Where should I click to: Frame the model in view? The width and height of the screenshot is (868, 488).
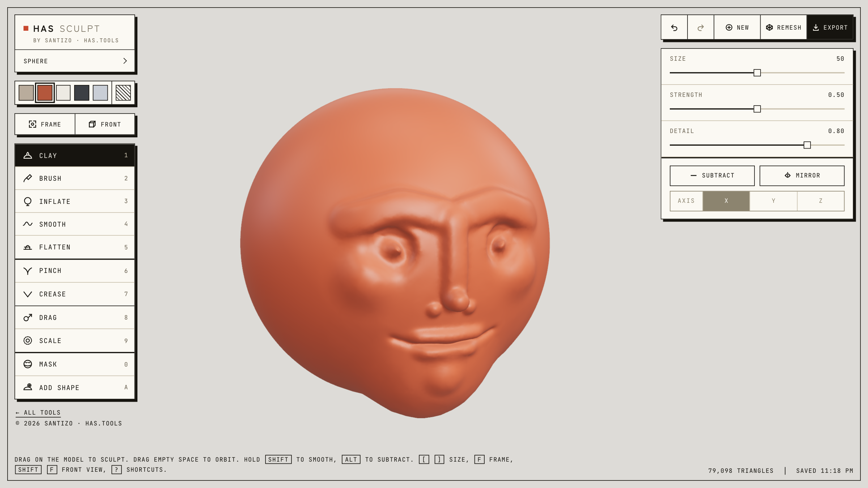[x=45, y=124]
